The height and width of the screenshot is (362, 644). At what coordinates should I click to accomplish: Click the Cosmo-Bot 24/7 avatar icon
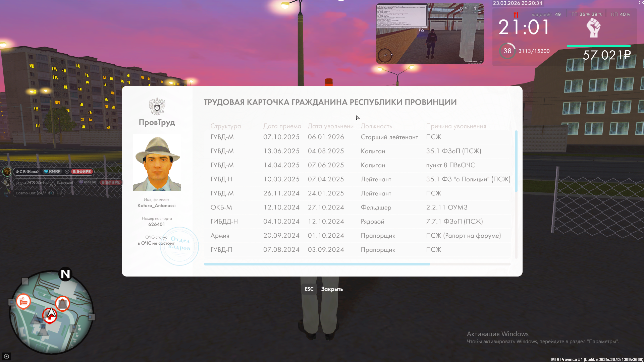(7, 193)
